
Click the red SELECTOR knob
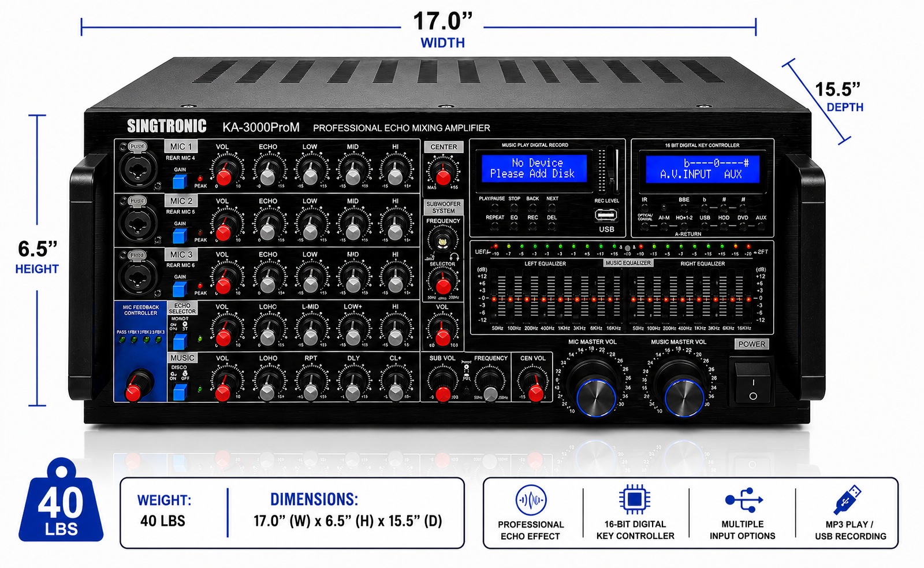(443, 283)
